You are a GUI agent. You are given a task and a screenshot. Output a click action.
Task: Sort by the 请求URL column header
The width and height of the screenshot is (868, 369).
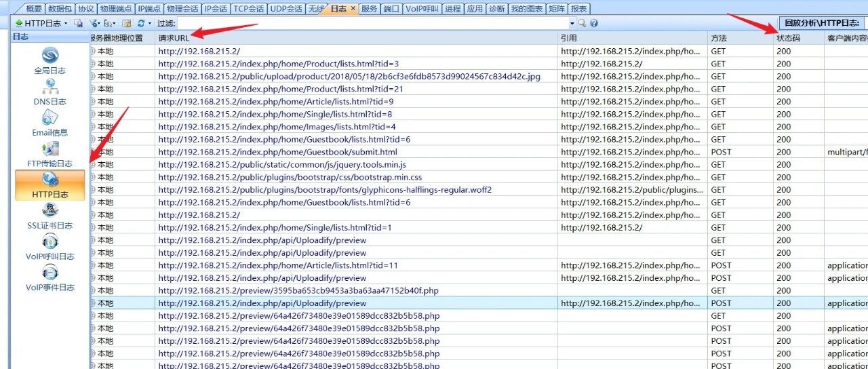[x=357, y=38]
